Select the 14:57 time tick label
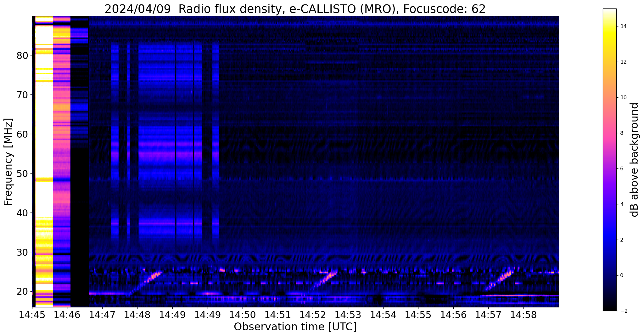The width and height of the screenshot is (644, 336). tap(488, 315)
